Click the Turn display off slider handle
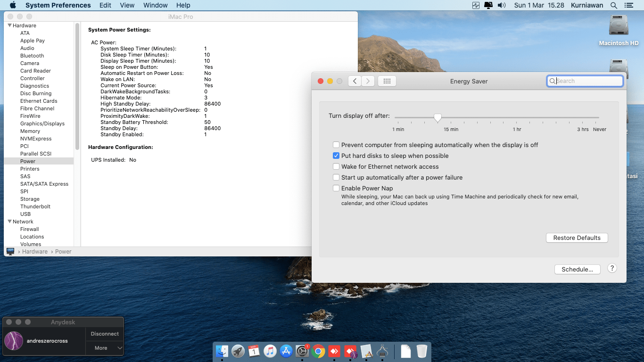This screenshot has width=644, height=362. (x=438, y=118)
